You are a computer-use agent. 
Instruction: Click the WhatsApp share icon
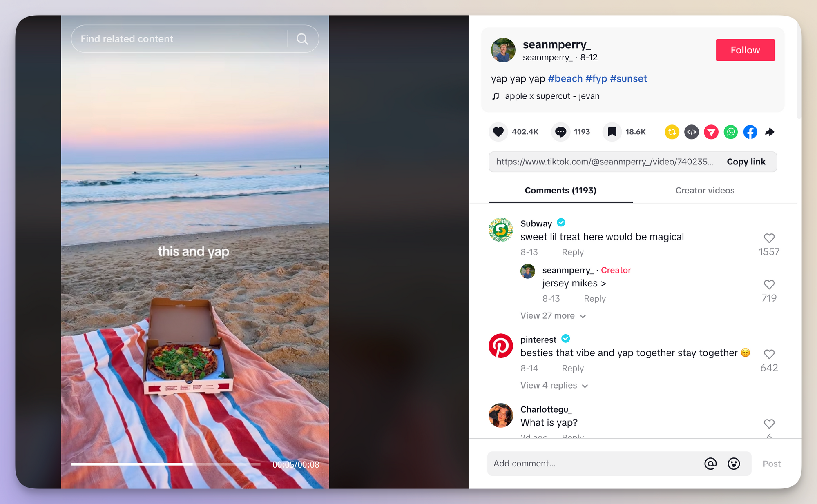(731, 131)
